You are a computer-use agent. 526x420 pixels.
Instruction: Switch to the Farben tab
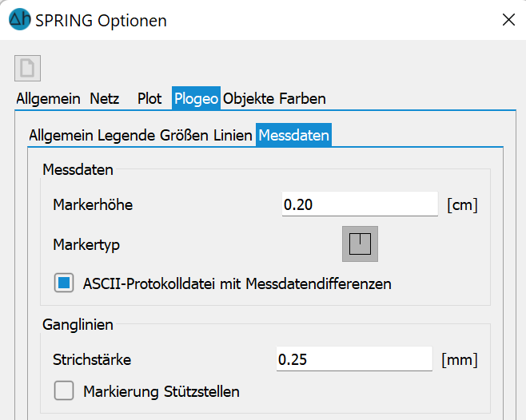(x=303, y=98)
